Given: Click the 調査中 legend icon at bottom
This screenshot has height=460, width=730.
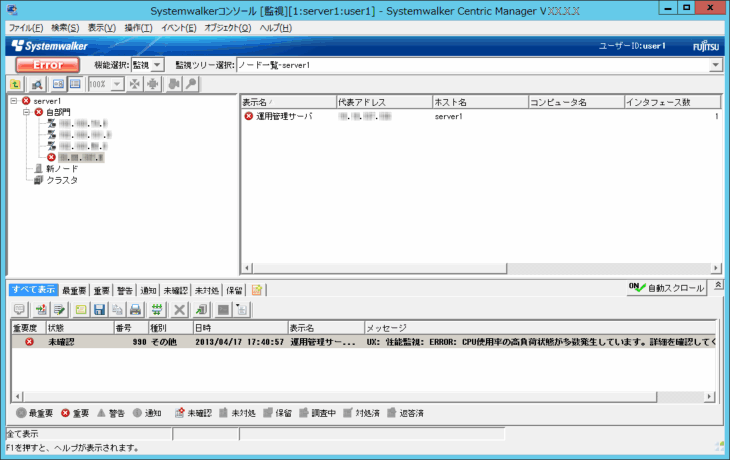Looking at the screenshot, I should 304,413.
